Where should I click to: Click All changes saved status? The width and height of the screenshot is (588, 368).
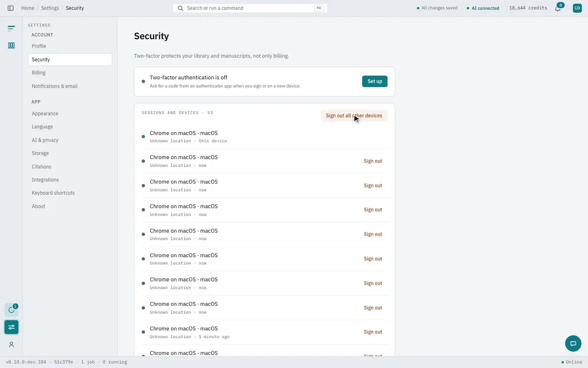tap(437, 8)
